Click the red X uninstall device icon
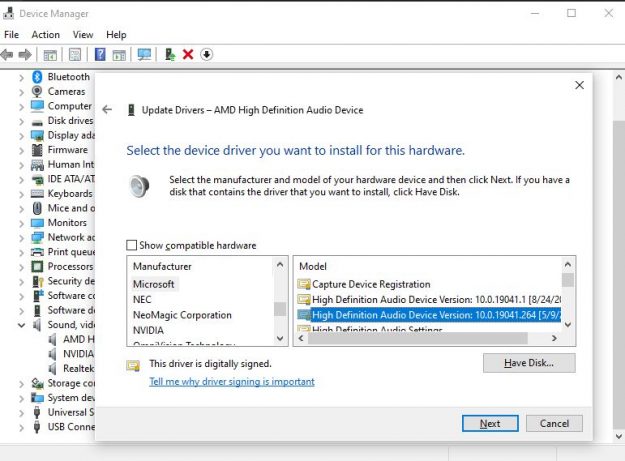 pyautogui.click(x=188, y=54)
